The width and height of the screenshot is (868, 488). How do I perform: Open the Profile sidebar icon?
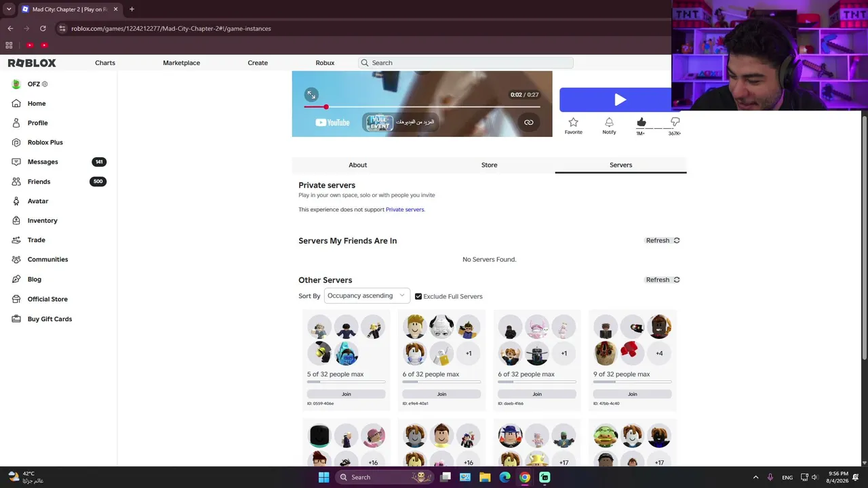coord(16,123)
